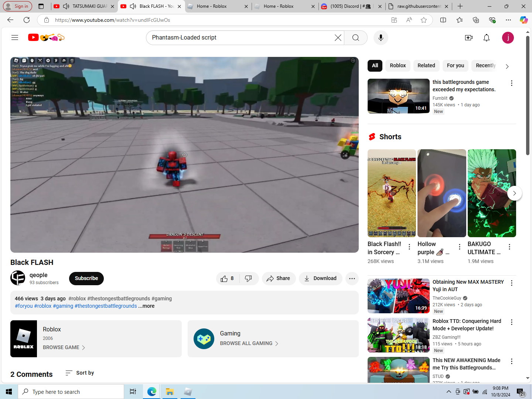Open the Windows notification center
Image resolution: width=532 pixels, height=399 pixels.
click(x=521, y=392)
